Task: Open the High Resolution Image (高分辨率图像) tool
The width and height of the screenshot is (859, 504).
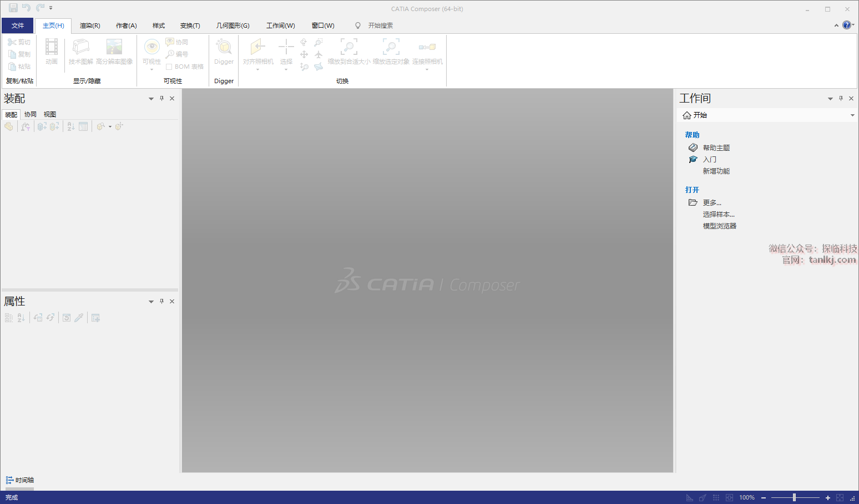Action: 114,47
